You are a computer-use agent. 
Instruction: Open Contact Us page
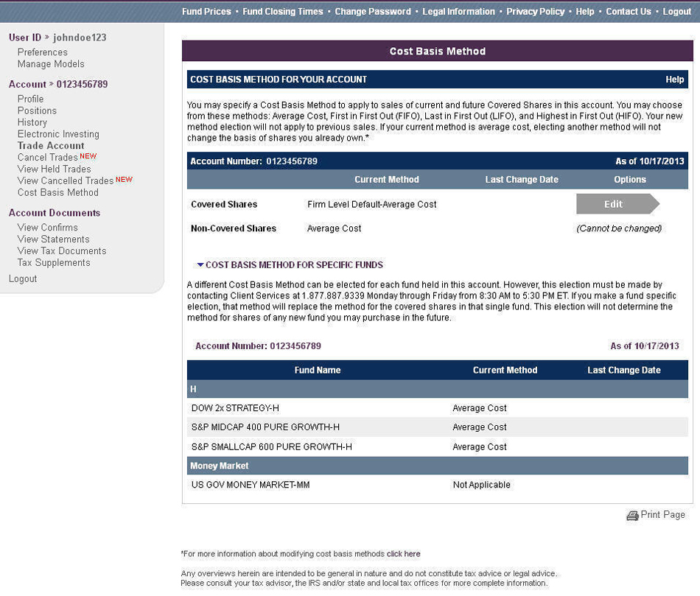pos(628,12)
